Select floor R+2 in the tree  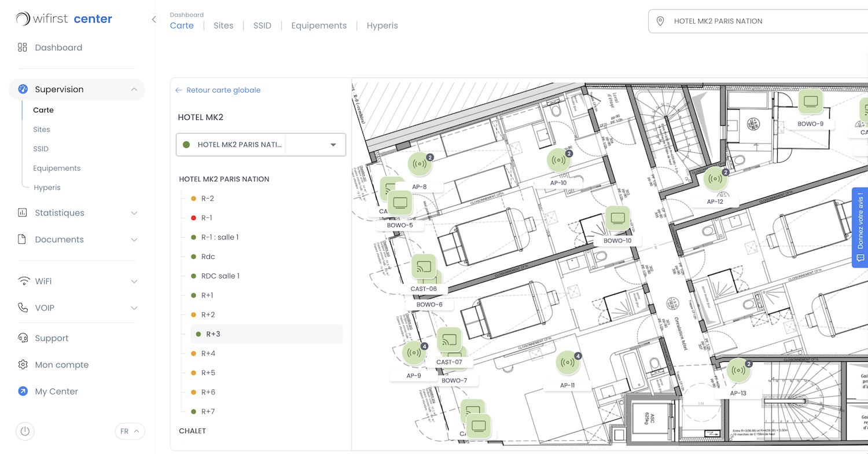pyautogui.click(x=208, y=314)
